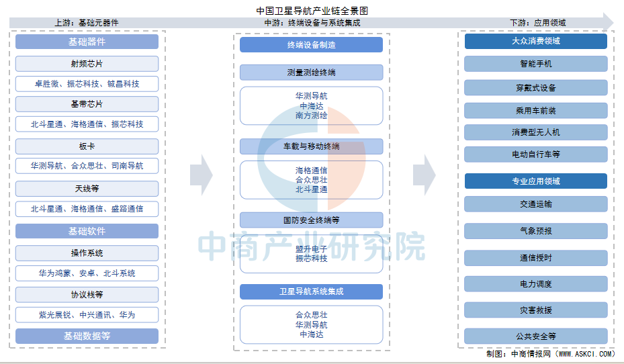Screen dimensions: 624x364
Task: Click the 气象预报 box
Action: click(x=535, y=231)
